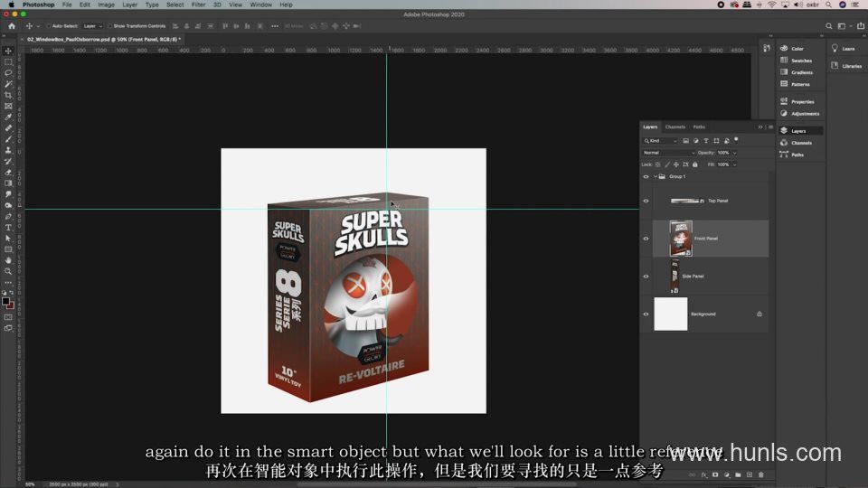
Task: Enable Show Transform Controls checkbox
Action: point(109,26)
